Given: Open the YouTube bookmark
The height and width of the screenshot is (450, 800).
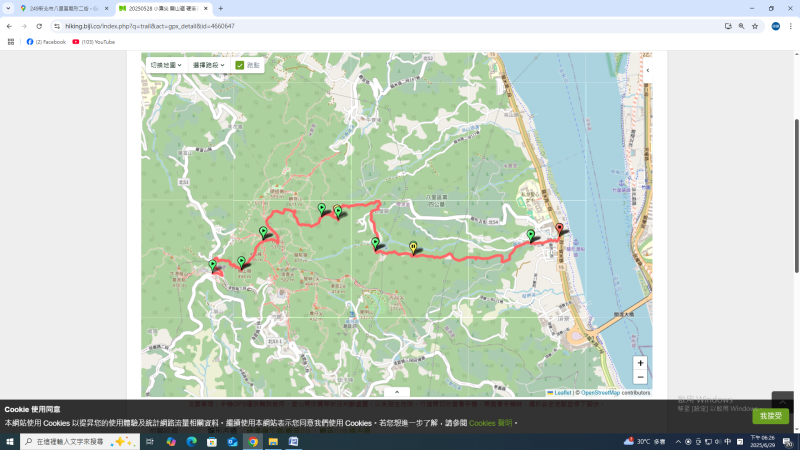Looking at the screenshot, I should (94, 42).
